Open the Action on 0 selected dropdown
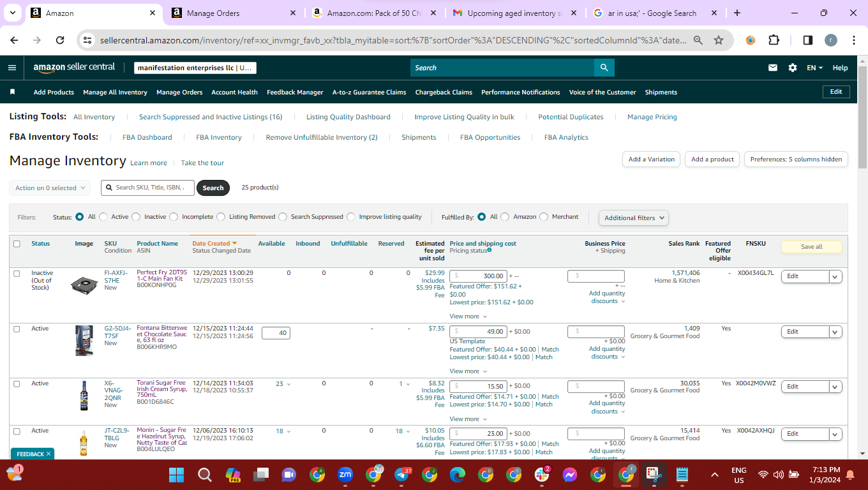This screenshot has height=490, width=868. click(x=50, y=188)
